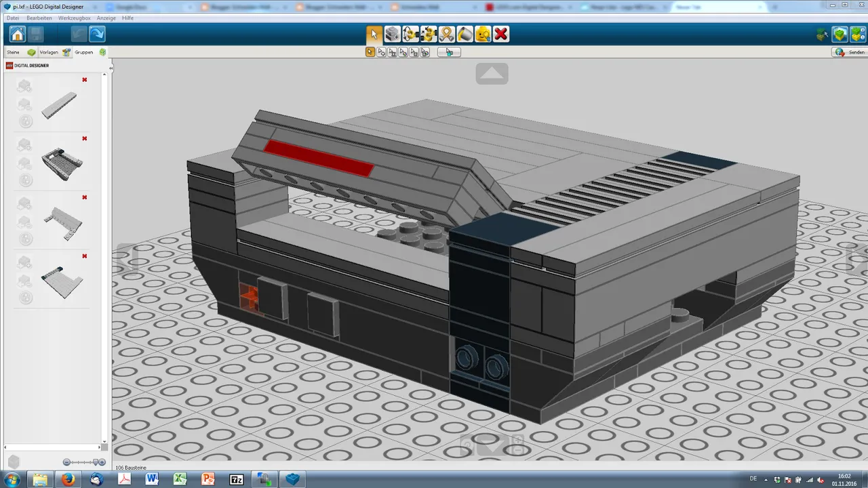
Task: Open Thunderbird from the taskbar
Action: pos(96,479)
